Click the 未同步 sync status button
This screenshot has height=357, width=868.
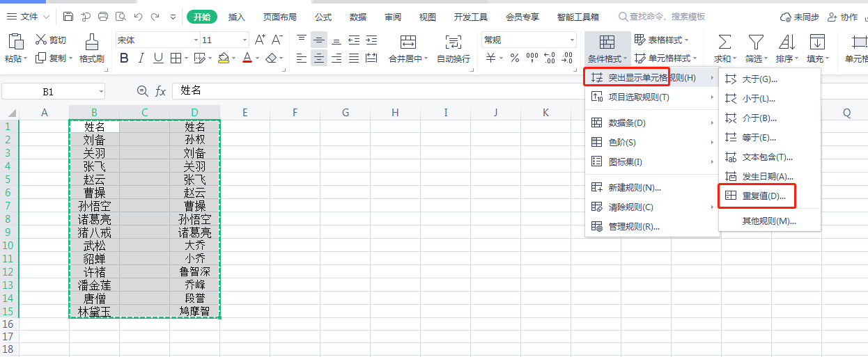799,17
